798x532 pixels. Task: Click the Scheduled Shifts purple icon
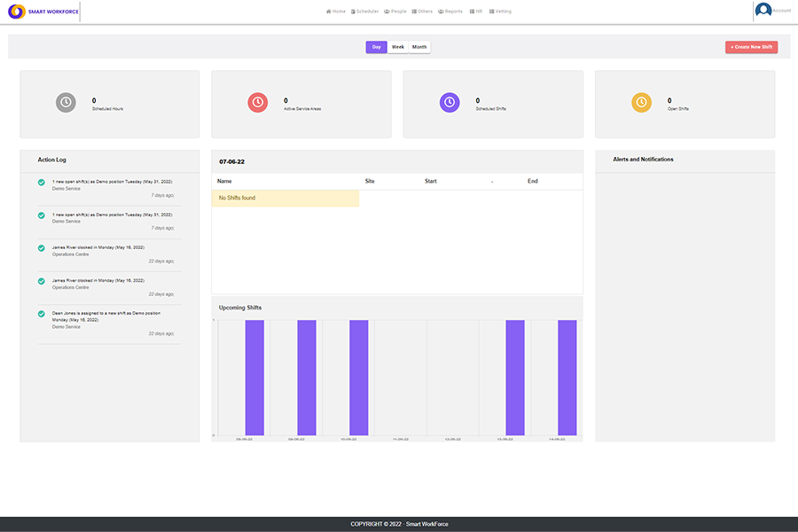point(450,102)
